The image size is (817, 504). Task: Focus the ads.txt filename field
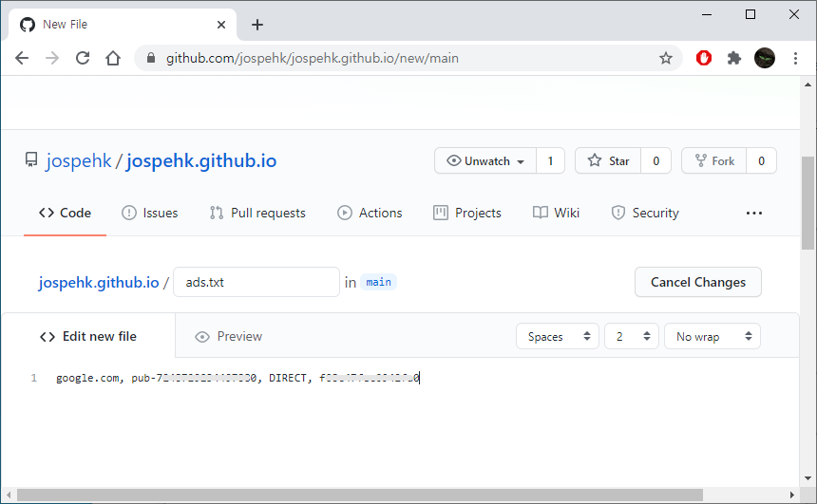(x=256, y=282)
